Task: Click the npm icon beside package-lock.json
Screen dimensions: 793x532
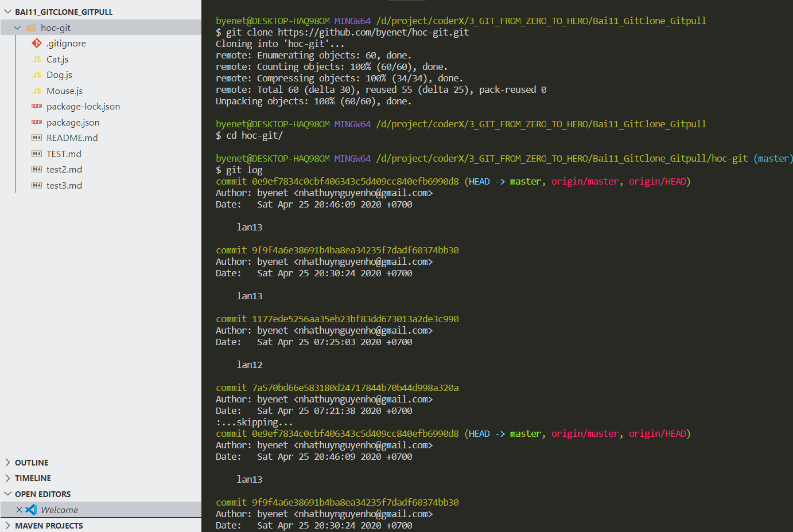Action: 37,106
